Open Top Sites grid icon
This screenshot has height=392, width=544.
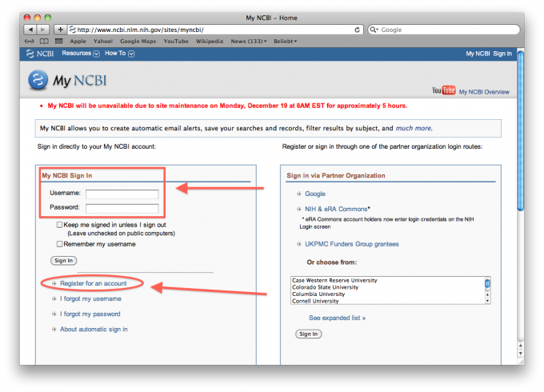(59, 41)
